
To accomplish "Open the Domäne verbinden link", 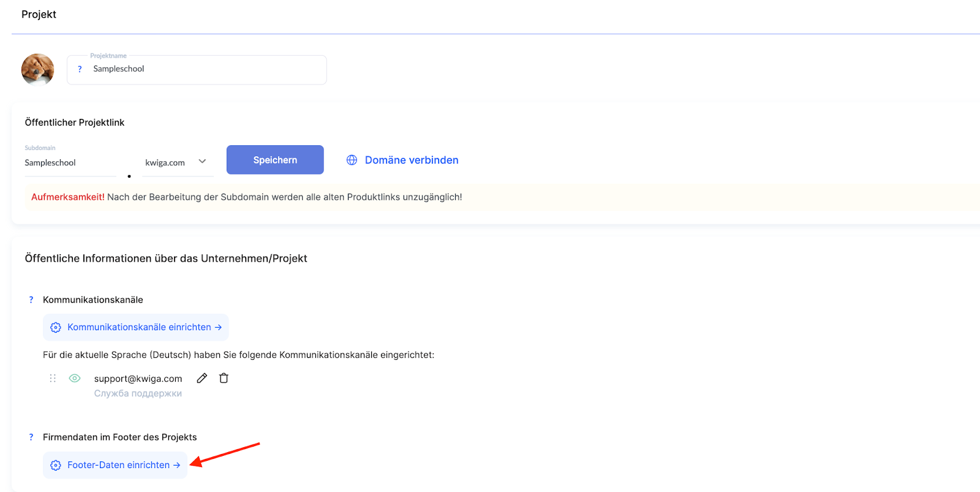I will tap(411, 160).
